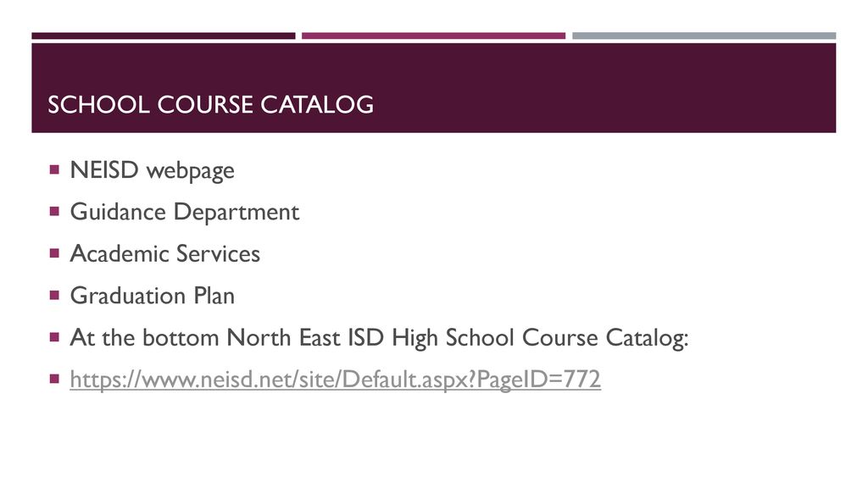868x488 pixels.
Task: Click the School Course Catalog title text
Action: 210,104
